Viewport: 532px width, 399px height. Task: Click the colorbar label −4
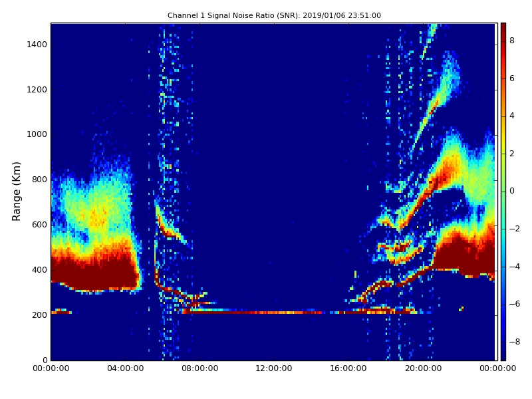pos(514,267)
